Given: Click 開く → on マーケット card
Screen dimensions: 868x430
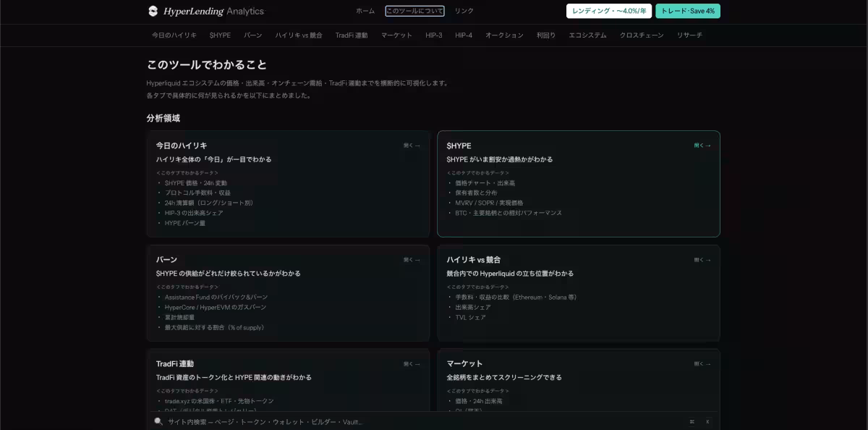Looking at the screenshot, I should click(x=702, y=364).
